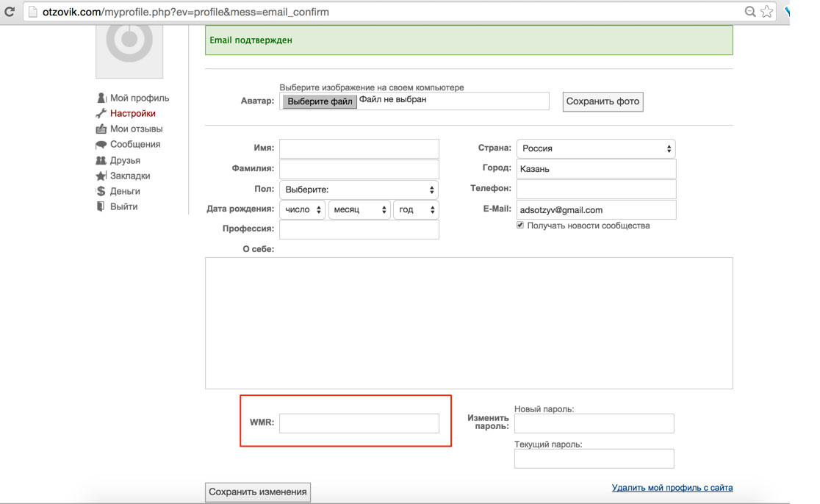Click the thumbs-up icon beside Мои отзывы

(x=101, y=129)
